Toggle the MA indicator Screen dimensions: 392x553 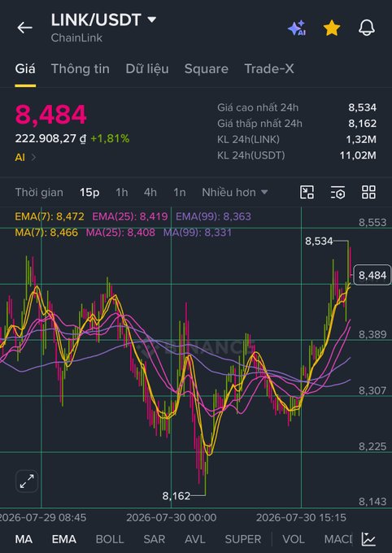coord(24,539)
